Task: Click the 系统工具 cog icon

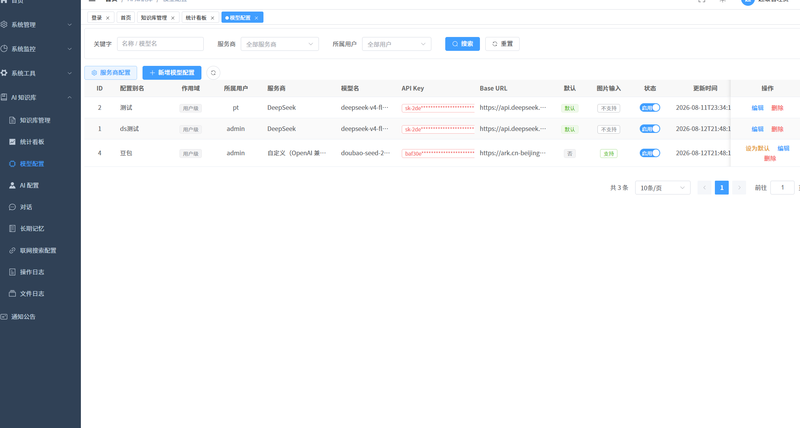Action: point(4,73)
